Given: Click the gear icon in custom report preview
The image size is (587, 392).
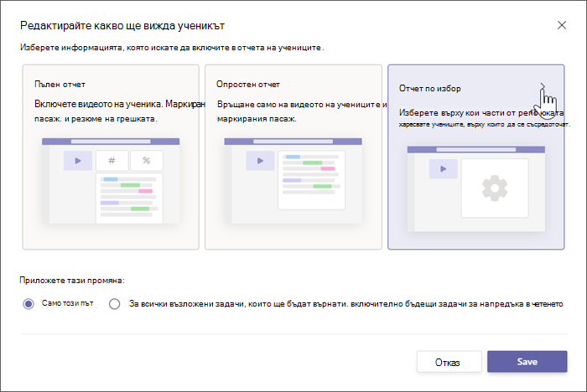Looking at the screenshot, I should click(x=495, y=188).
